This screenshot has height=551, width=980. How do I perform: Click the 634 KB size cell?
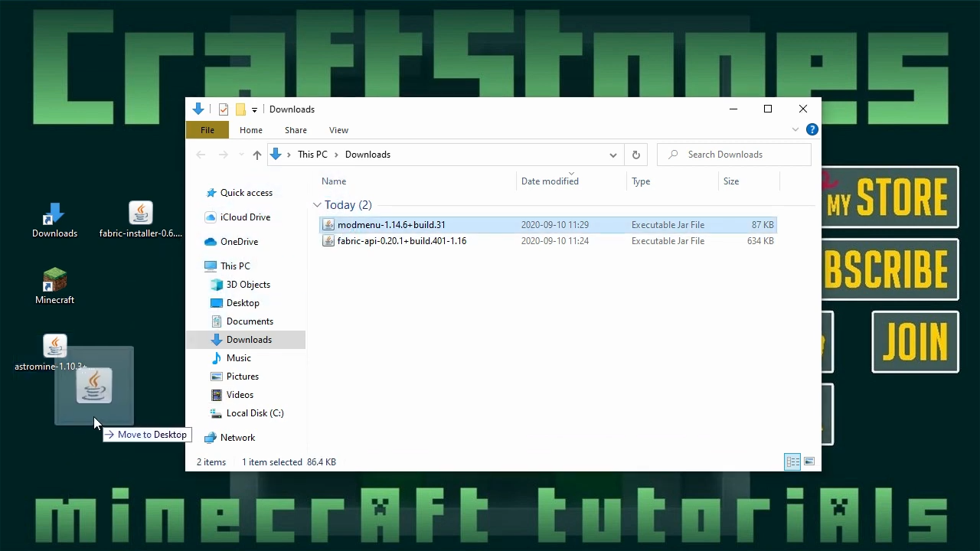click(760, 241)
